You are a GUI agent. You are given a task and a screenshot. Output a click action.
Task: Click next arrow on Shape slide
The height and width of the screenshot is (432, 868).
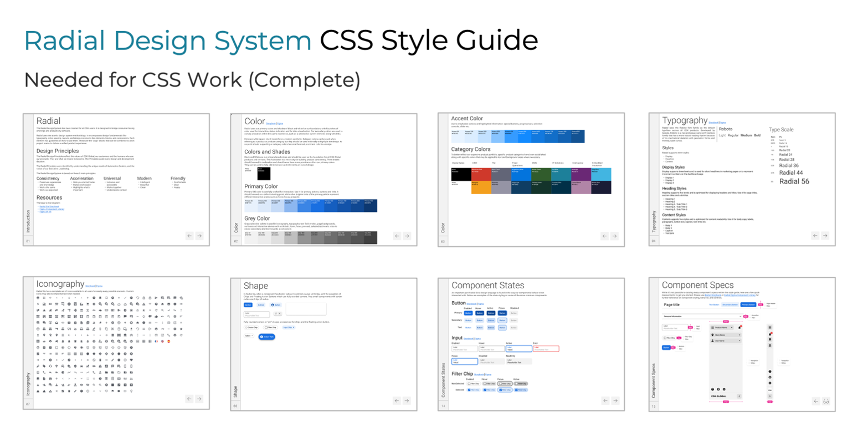click(407, 400)
